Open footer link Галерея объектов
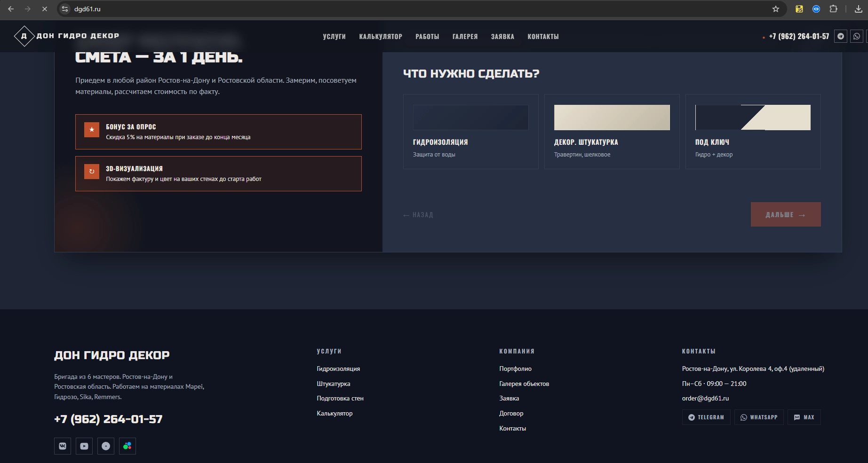Screen dimensions: 868x463 (524, 384)
